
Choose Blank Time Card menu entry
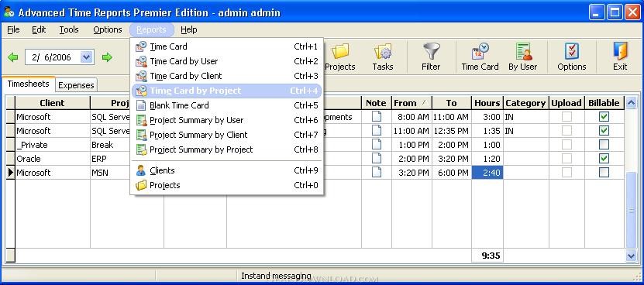(226, 105)
